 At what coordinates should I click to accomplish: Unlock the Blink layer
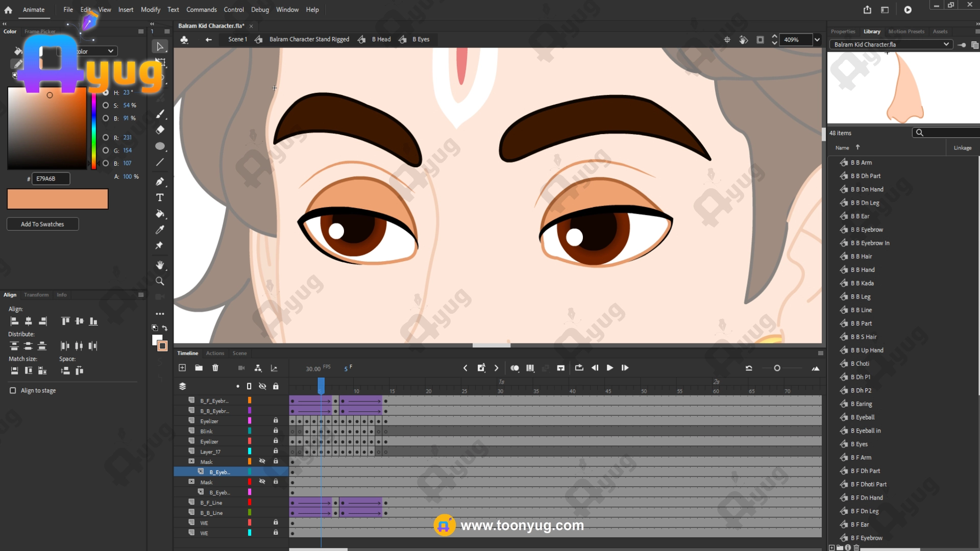point(276,431)
